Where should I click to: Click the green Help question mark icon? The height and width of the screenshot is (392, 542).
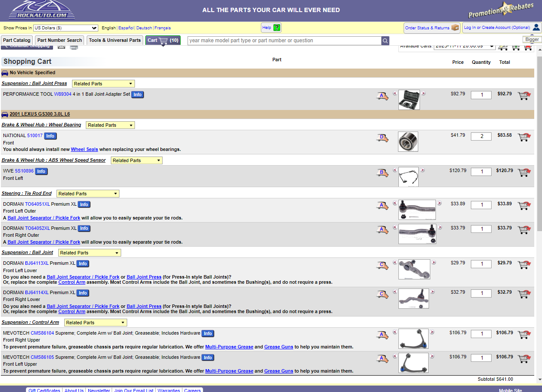click(276, 28)
